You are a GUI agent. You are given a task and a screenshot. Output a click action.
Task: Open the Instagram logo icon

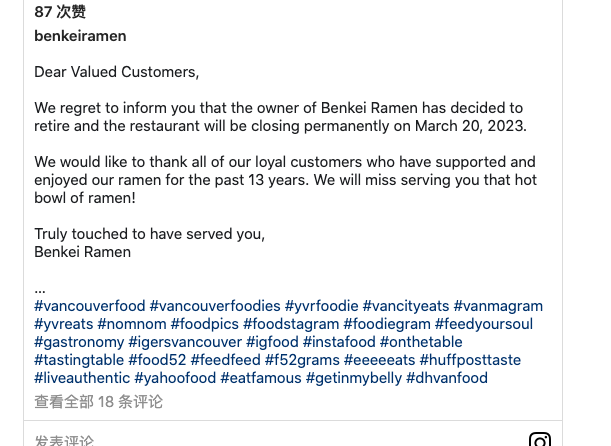pos(540,440)
